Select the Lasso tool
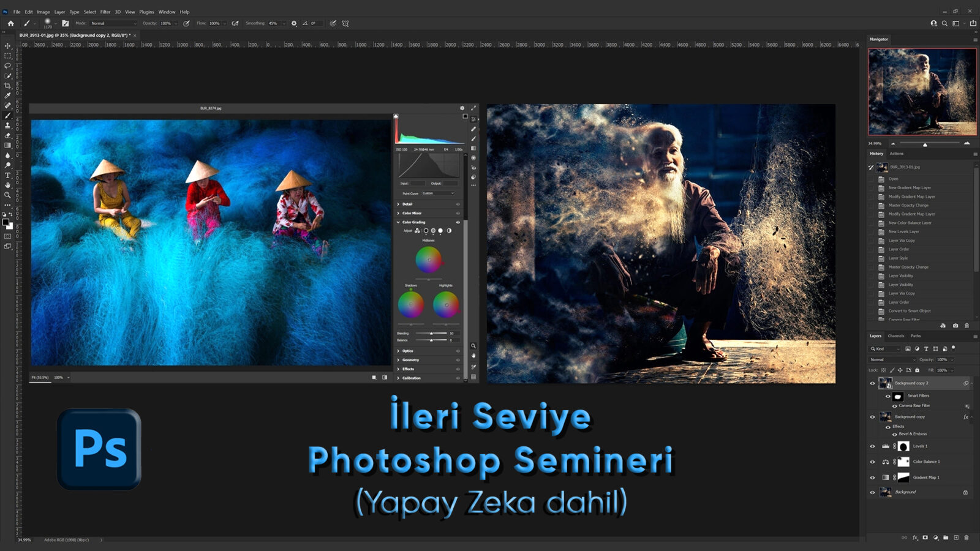Screen dimensions: 980x551 tap(8, 66)
